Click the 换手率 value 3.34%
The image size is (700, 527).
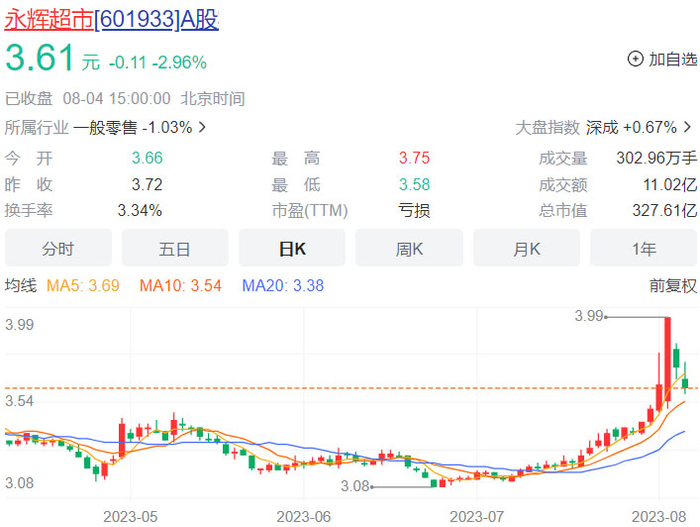coord(140,210)
